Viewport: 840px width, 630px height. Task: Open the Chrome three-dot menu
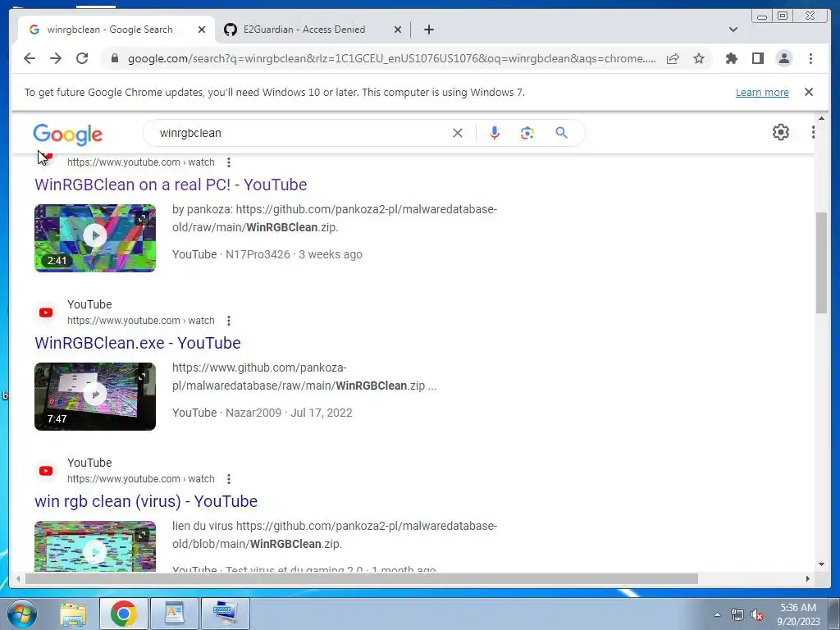pyautogui.click(x=810, y=58)
